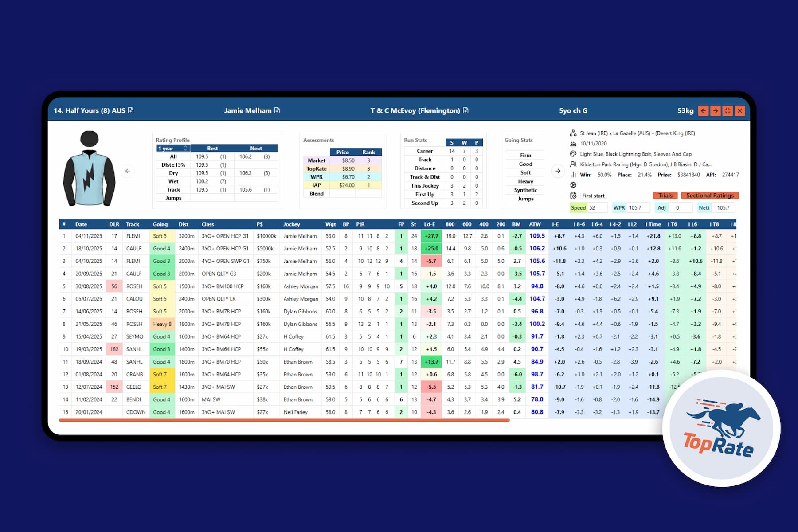Click the TopRate horse logo
Screen dimensions: 798x532
721,429
